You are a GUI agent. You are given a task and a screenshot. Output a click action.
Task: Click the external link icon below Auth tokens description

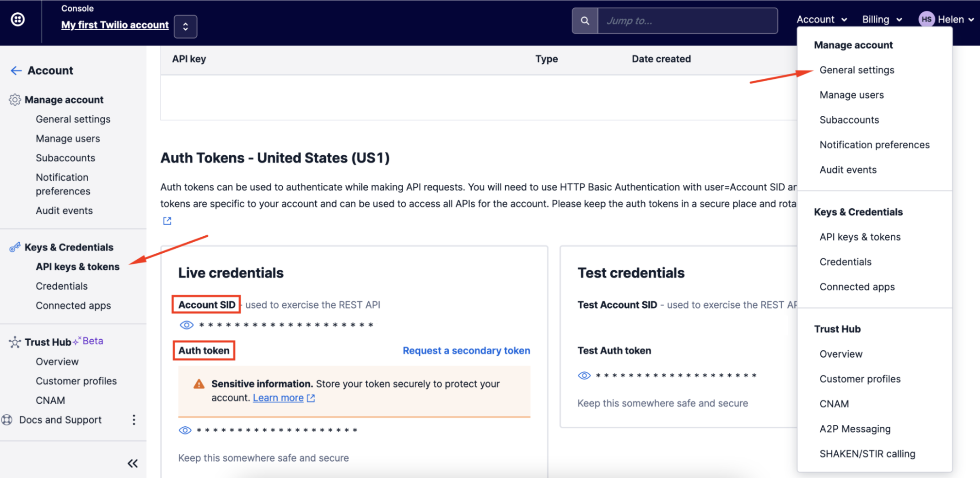(167, 221)
